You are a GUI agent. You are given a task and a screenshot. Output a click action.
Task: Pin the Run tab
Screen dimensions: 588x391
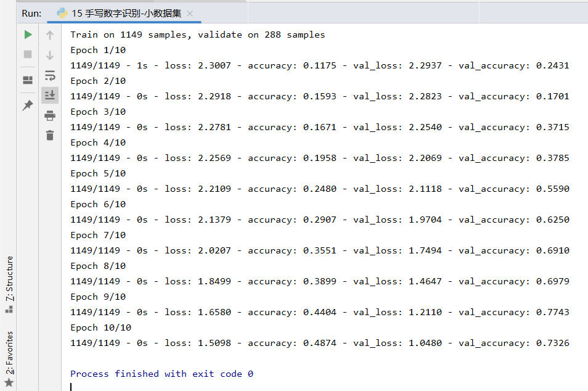(28, 105)
